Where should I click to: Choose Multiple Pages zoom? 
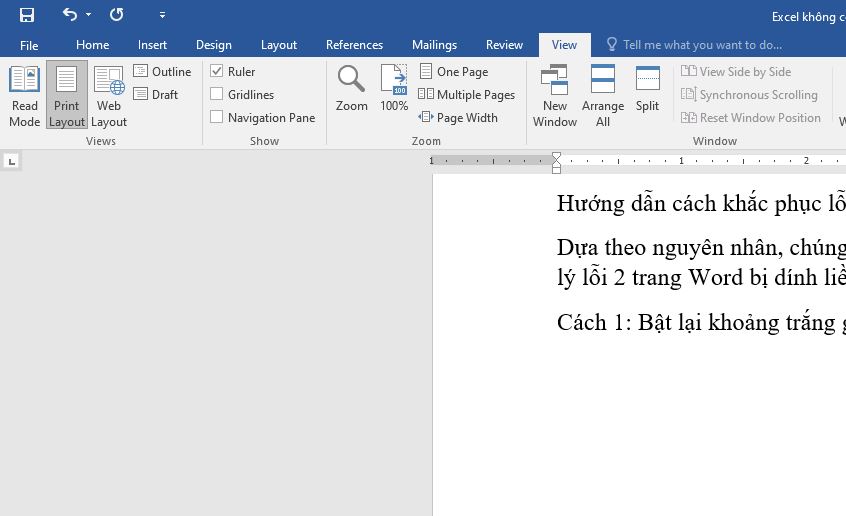(467, 94)
